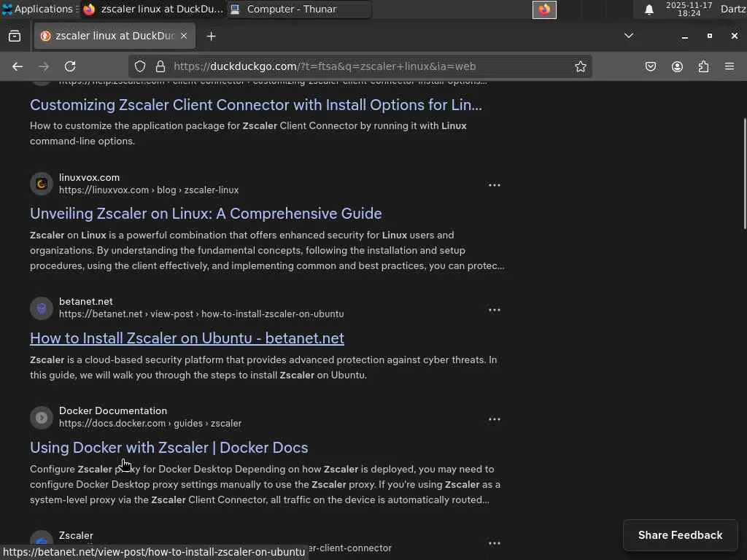Open How to Install Zscaler on Ubuntu link

pyautogui.click(x=187, y=338)
